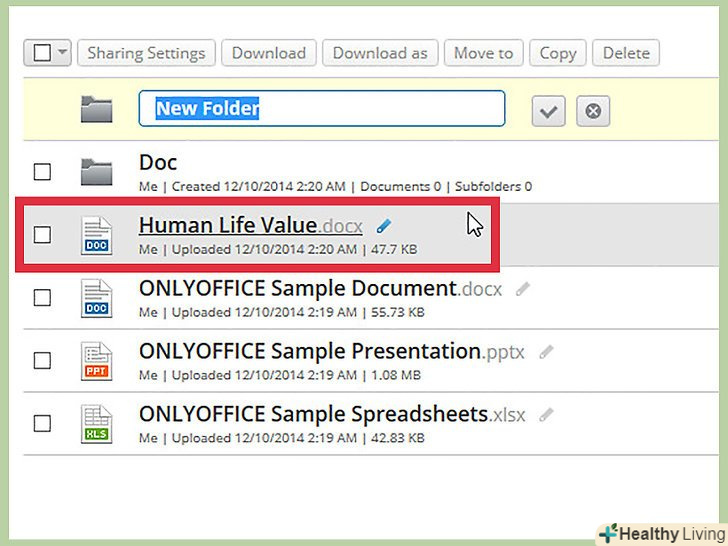
Task: Click the Sharing Settings toolbar button
Action: pyautogui.click(x=146, y=53)
